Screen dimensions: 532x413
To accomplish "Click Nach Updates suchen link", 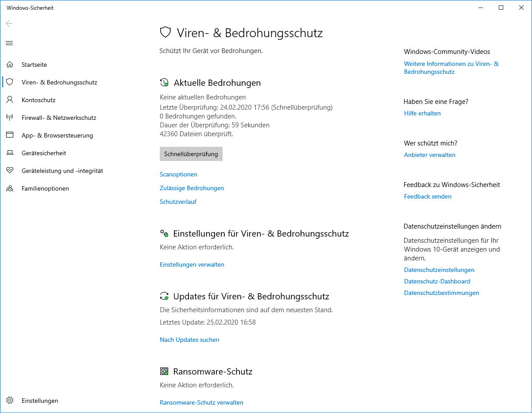I will pyautogui.click(x=189, y=340).
